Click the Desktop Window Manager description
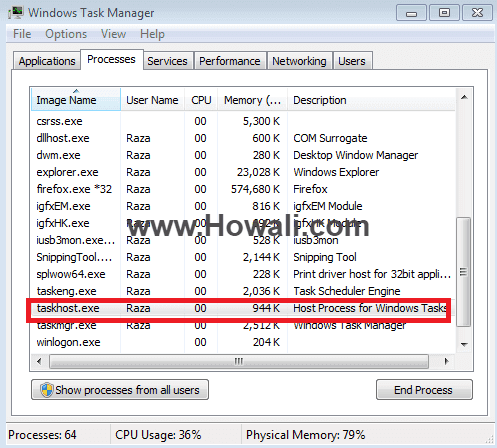The image size is (497, 448). point(355,155)
